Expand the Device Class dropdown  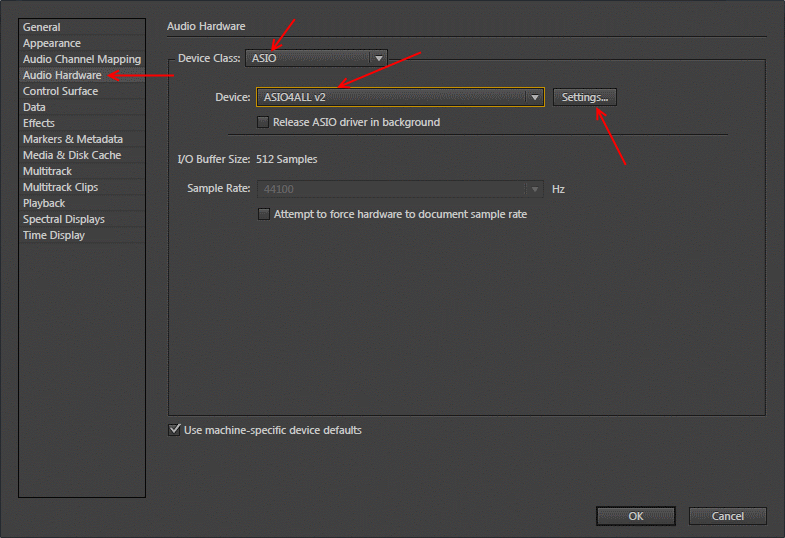pos(316,59)
